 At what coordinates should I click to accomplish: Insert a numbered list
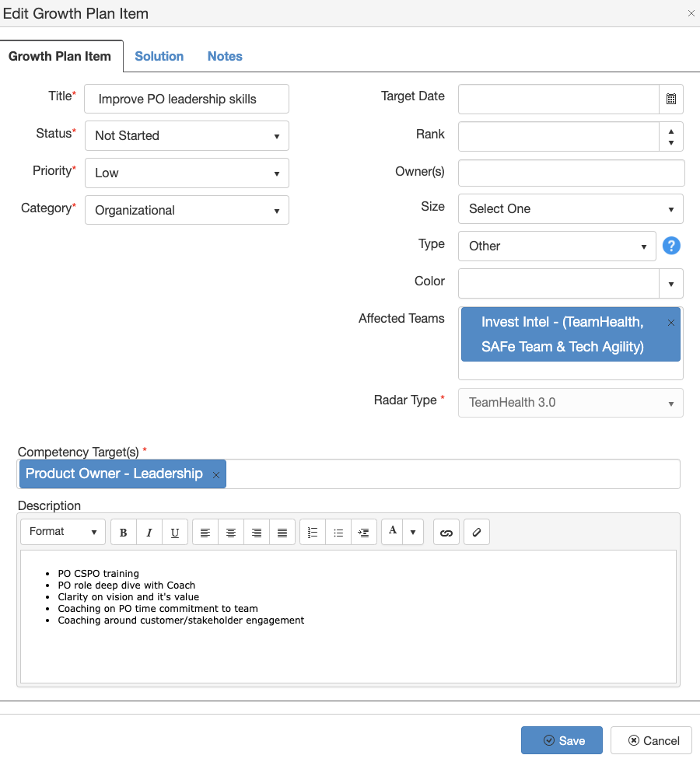point(313,532)
